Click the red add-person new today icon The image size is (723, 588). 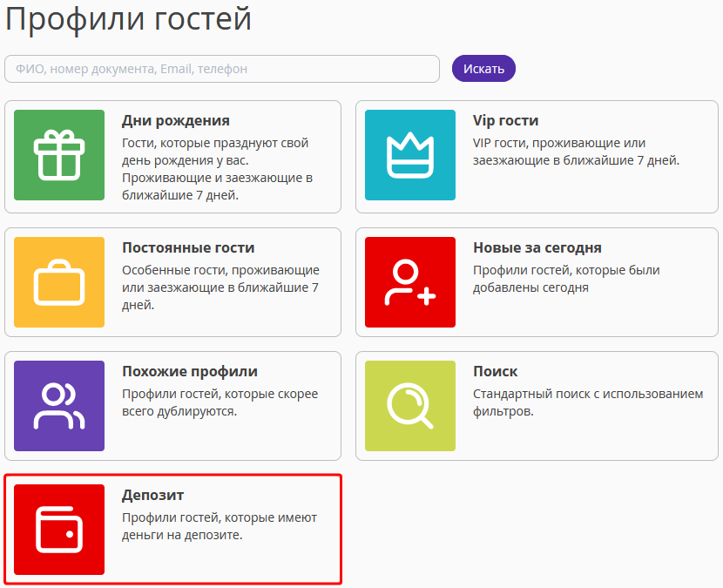410,282
